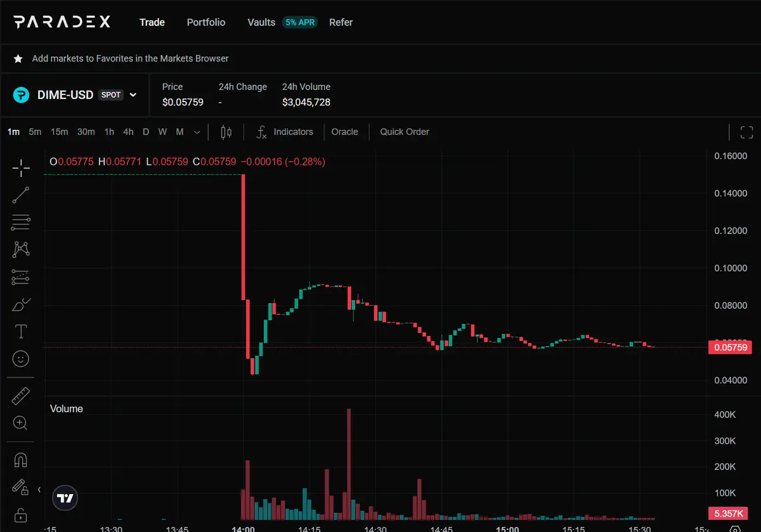761x532 pixels.
Task: Select the ruler measure tool
Action: click(x=21, y=396)
